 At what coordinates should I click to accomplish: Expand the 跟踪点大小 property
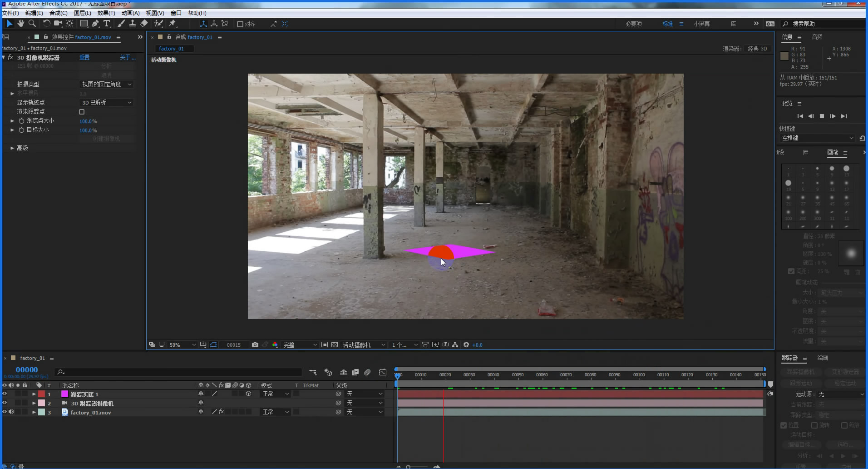coord(12,121)
